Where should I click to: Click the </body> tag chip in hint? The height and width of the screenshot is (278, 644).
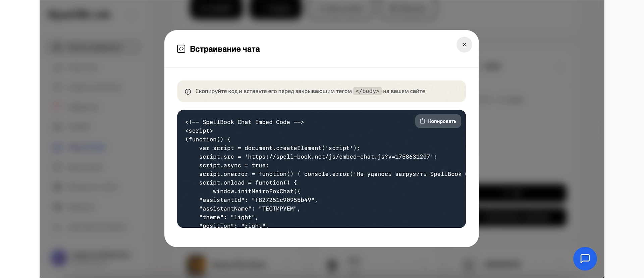(x=367, y=91)
